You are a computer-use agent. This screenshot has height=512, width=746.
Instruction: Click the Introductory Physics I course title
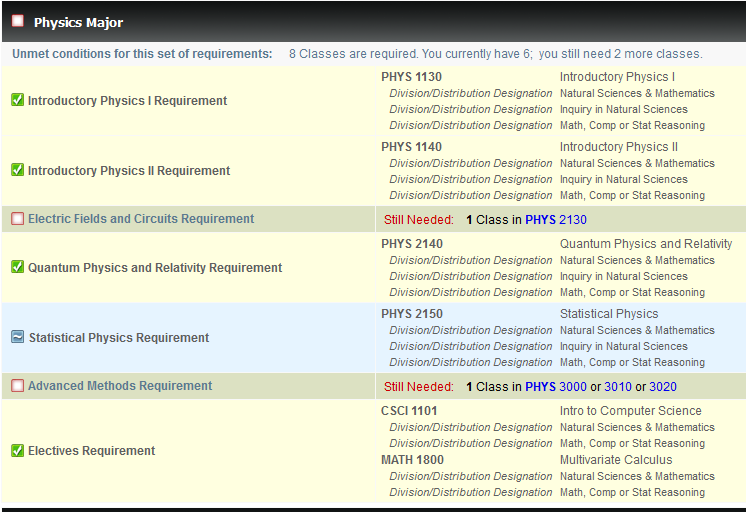(x=618, y=77)
